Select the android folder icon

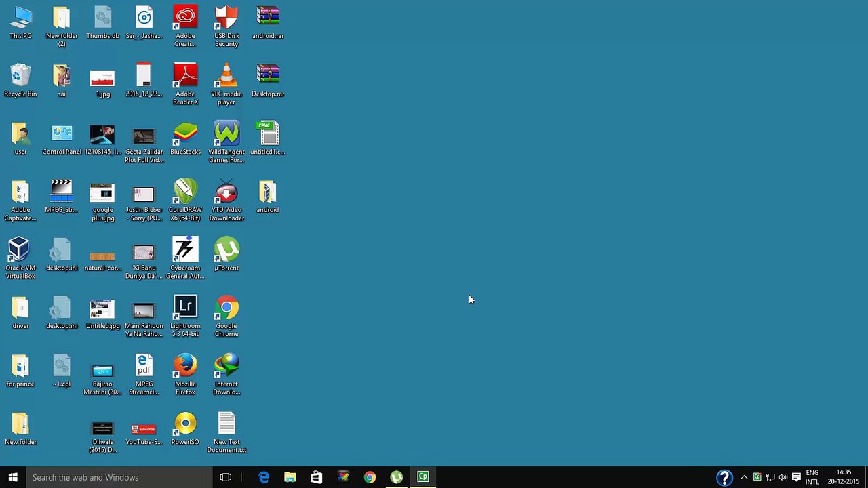268,197
